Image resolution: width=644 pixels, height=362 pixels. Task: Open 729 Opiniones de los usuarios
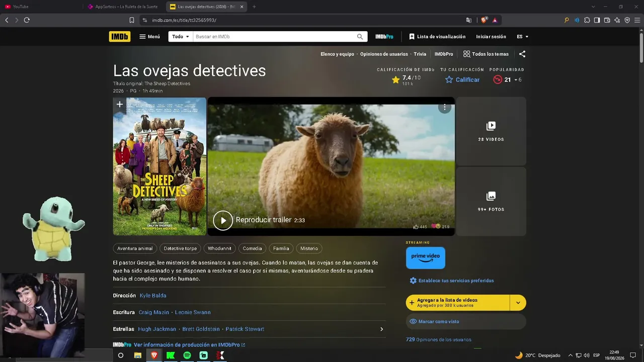coord(439,340)
